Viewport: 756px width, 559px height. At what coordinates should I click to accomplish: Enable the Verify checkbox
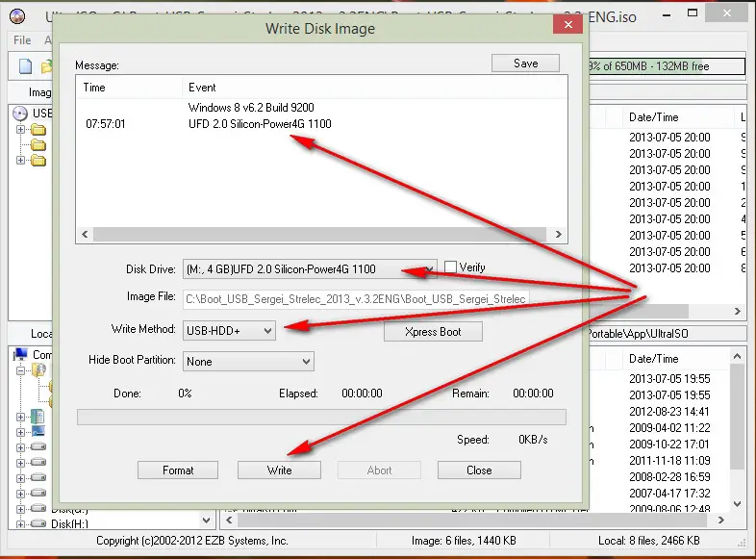pos(451,267)
